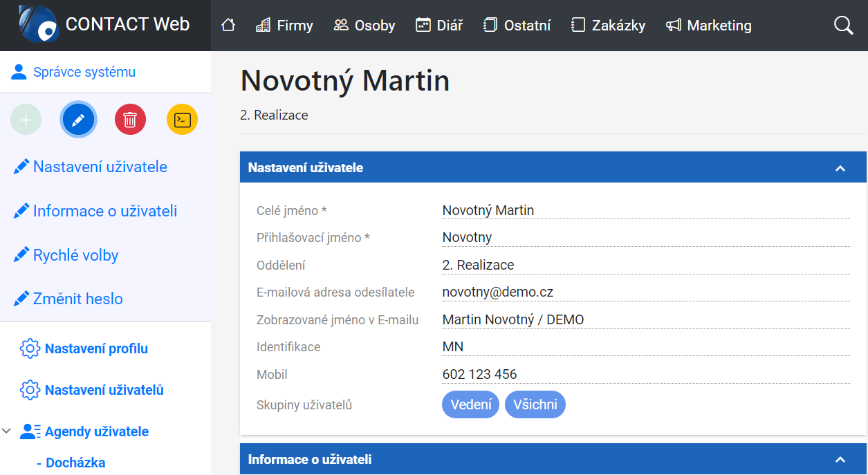
Task: Click the blue edit pencil button
Action: point(78,120)
